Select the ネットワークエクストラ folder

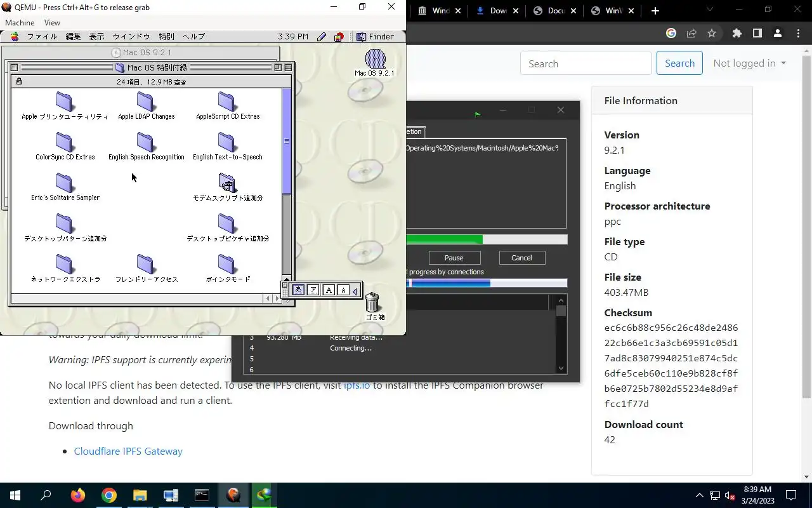65,269
